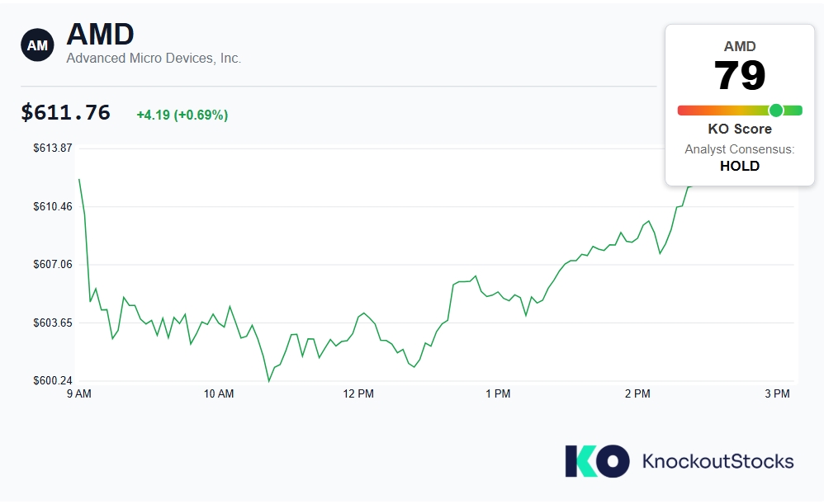
Task: Click the AMD label in the score card
Action: coord(740,47)
